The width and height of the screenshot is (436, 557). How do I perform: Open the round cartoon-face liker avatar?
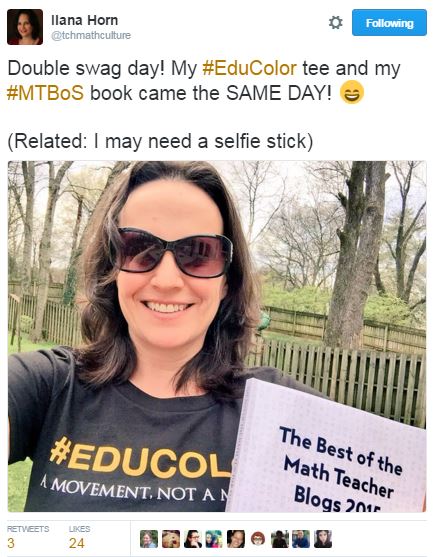pos(258,539)
